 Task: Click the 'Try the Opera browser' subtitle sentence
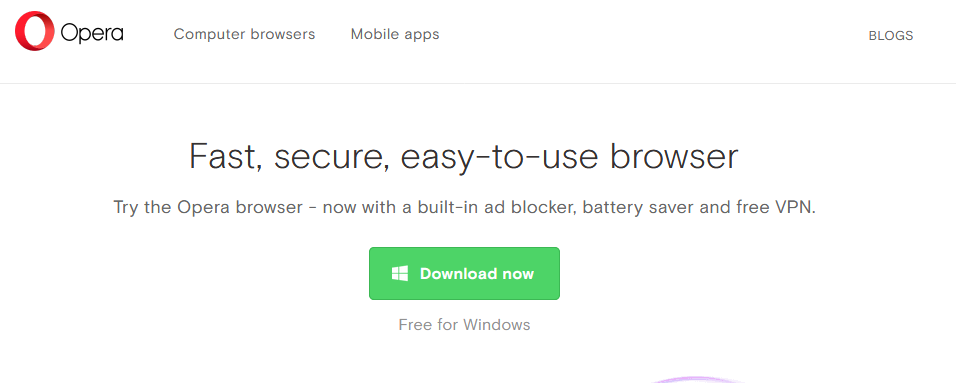coord(464,207)
